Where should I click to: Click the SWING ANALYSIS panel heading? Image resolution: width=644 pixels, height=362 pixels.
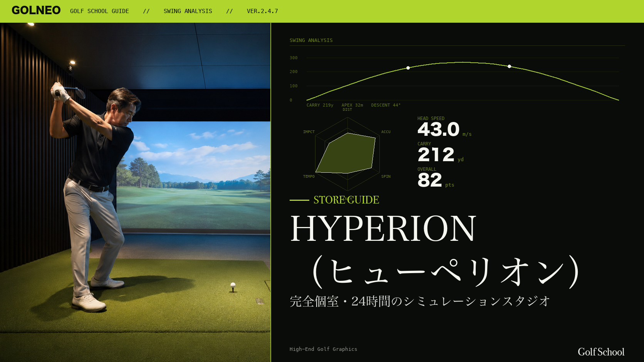coord(311,40)
